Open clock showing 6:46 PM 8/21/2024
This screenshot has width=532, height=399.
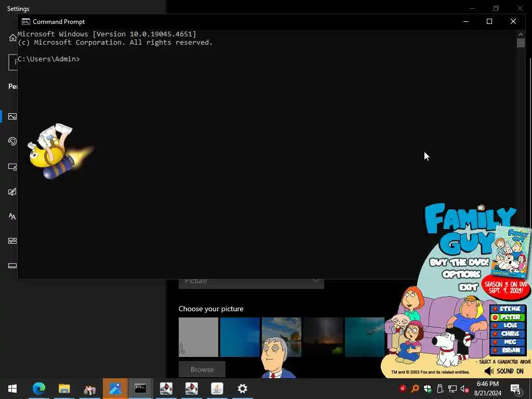click(x=487, y=389)
